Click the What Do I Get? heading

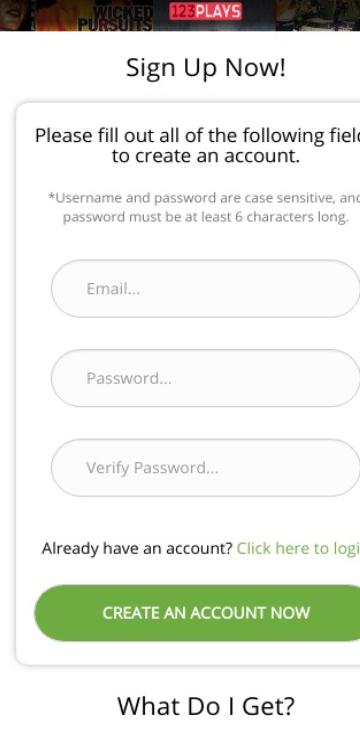pyautogui.click(x=206, y=706)
